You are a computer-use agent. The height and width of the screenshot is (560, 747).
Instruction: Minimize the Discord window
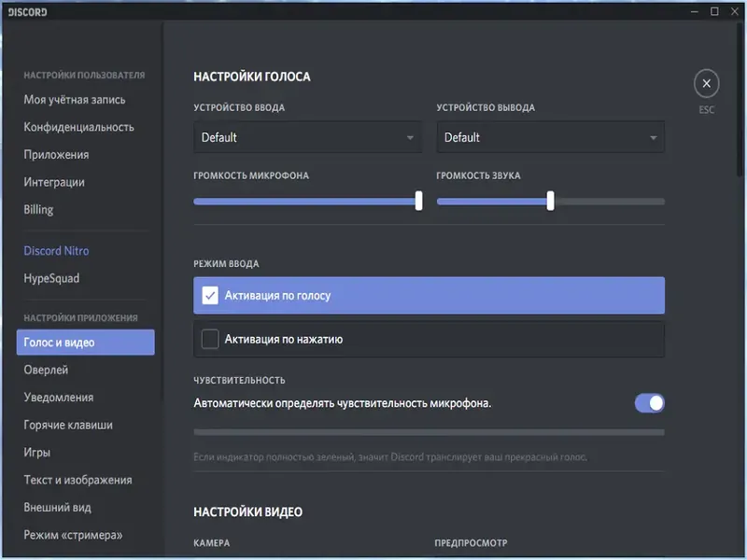695,11
